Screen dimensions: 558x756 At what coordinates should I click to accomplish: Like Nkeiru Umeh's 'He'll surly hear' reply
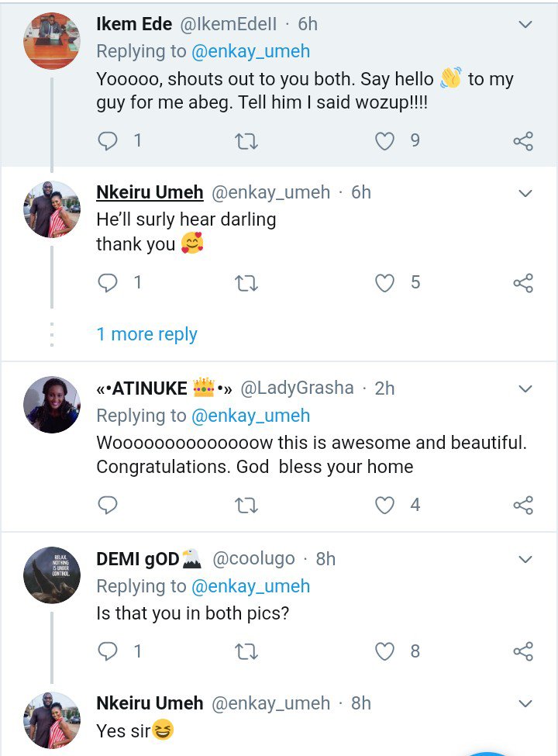385,283
